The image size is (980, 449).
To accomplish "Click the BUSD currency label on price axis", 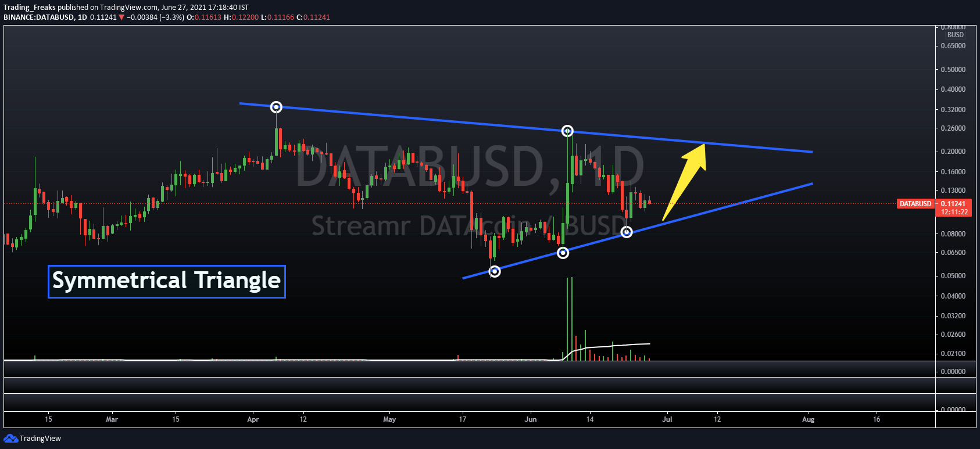I will [956, 35].
